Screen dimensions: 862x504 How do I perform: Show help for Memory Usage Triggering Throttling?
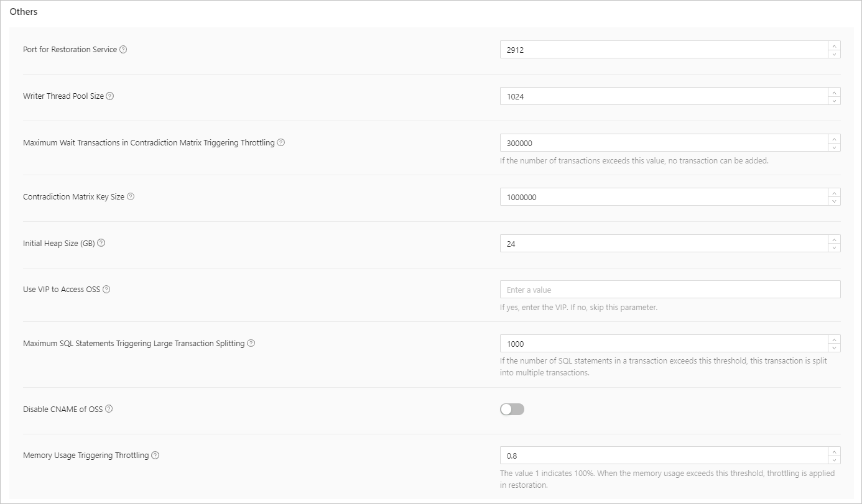tap(155, 456)
